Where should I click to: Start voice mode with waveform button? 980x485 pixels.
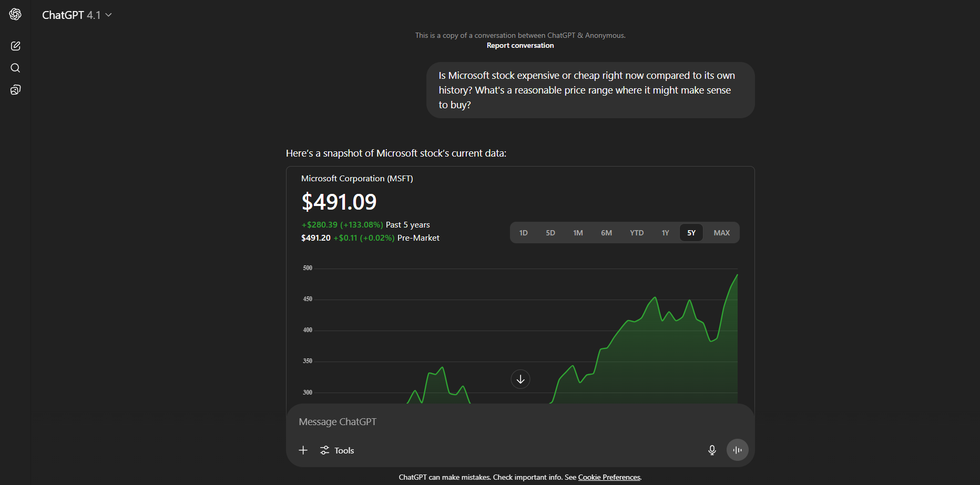coord(737,450)
